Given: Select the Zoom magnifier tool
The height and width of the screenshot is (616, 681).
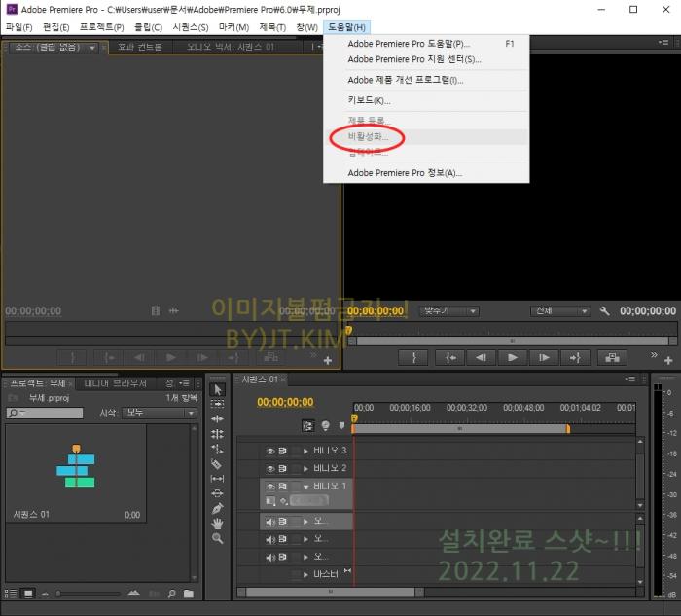Looking at the screenshot, I should tap(217, 538).
